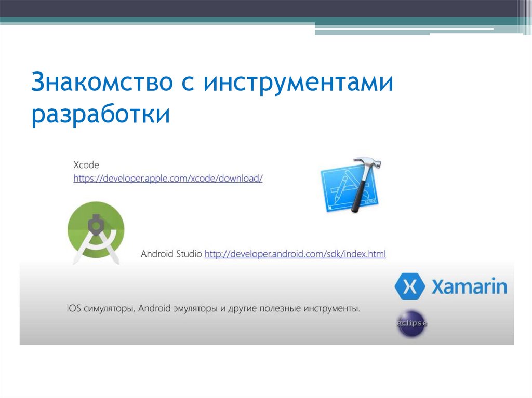
Task: Select the Android Studio compass logo
Action: [96, 230]
